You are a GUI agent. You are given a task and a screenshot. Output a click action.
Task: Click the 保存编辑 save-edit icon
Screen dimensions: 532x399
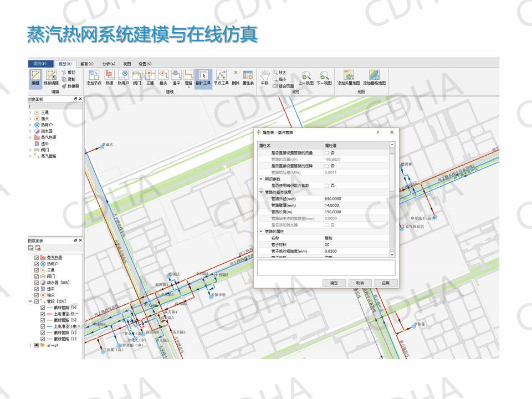pyautogui.click(x=51, y=78)
